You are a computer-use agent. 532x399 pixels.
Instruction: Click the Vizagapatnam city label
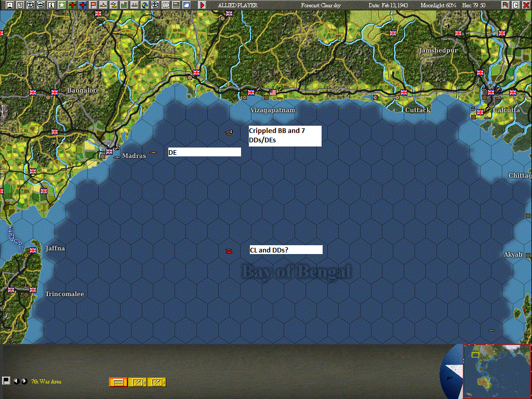tap(272, 110)
